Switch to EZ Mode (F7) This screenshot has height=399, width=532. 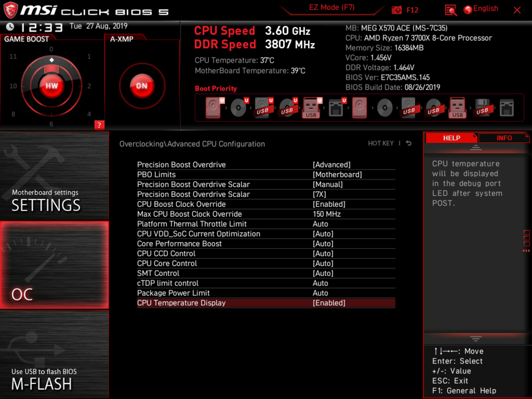click(x=331, y=7)
